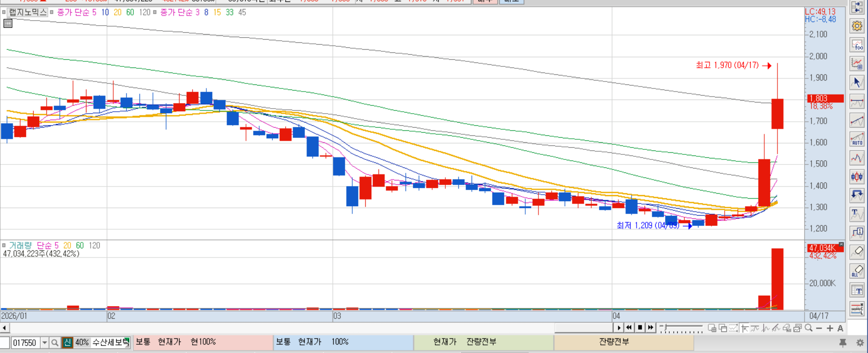Click the fast-forward double-arrow button
868x353 pixels.
651,328
